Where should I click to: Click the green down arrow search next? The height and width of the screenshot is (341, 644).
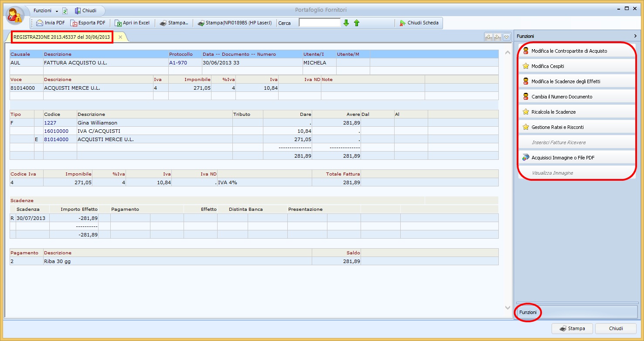tap(346, 23)
